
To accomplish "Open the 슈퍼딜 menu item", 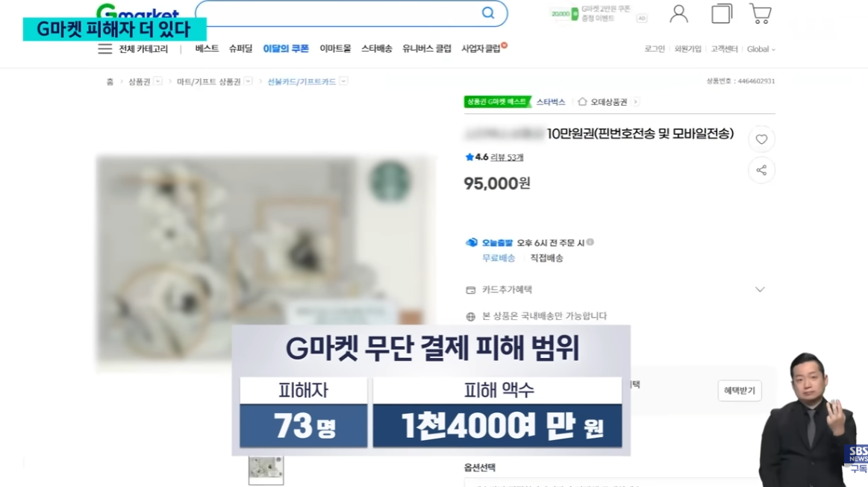I will [x=240, y=48].
